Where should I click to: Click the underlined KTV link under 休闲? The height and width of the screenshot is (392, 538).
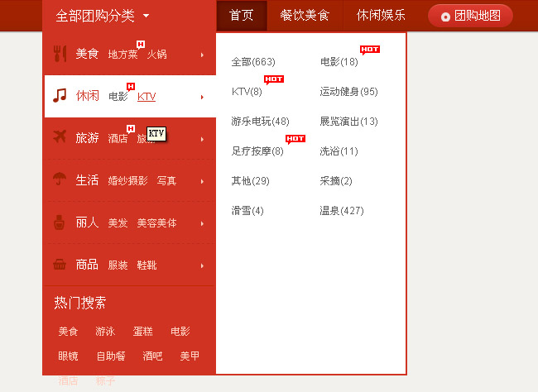point(147,97)
